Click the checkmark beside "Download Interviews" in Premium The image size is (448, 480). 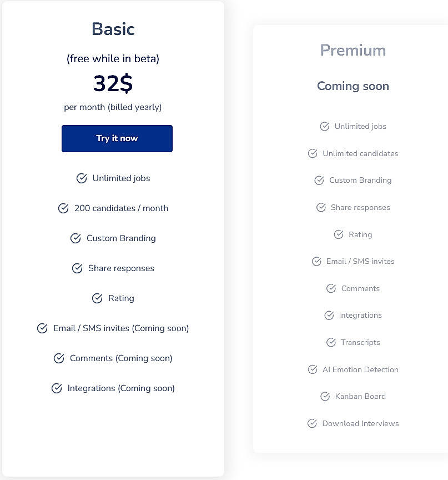(x=312, y=423)
